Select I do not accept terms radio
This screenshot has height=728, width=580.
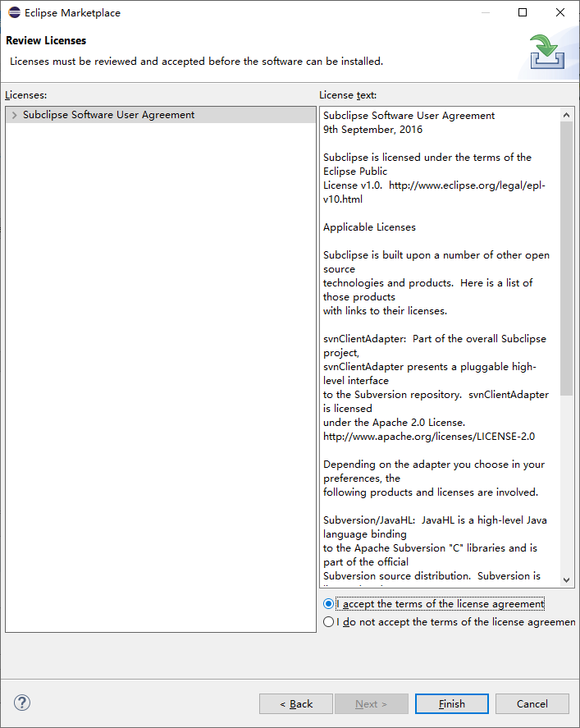click(x=328, y=621)
